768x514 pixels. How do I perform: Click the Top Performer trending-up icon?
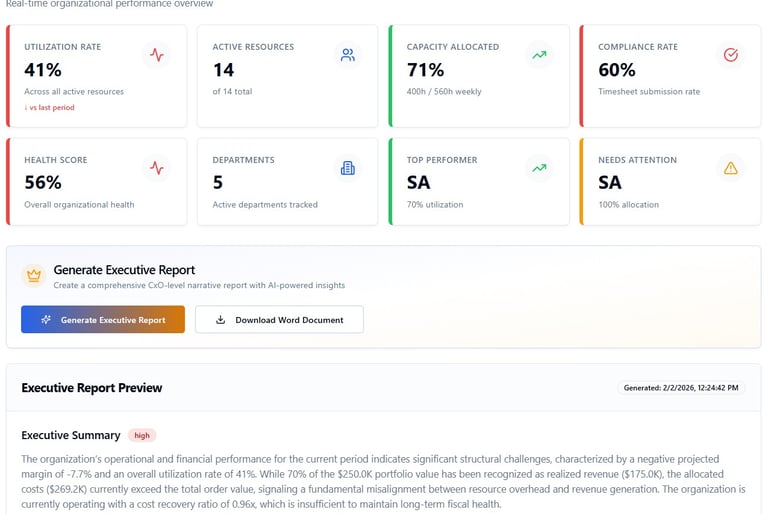click(540, 168)
